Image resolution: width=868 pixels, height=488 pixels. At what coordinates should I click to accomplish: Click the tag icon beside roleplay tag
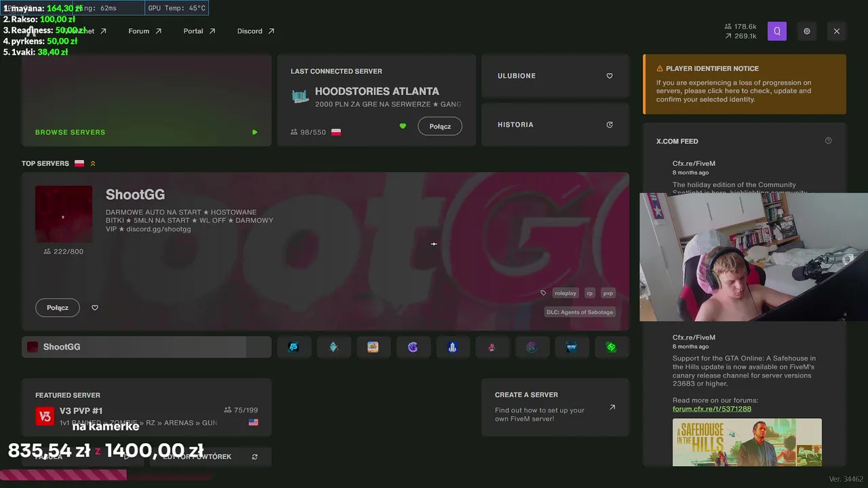pyautogui.click(x=543, y=293)
